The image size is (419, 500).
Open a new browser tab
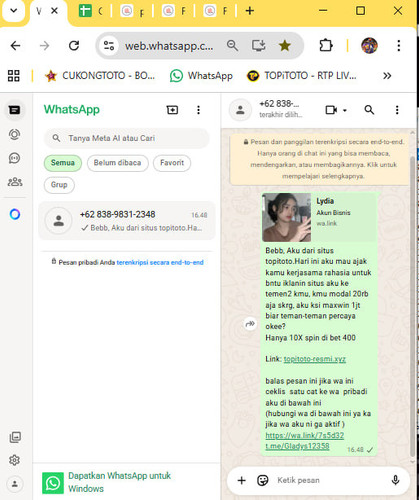250,11
